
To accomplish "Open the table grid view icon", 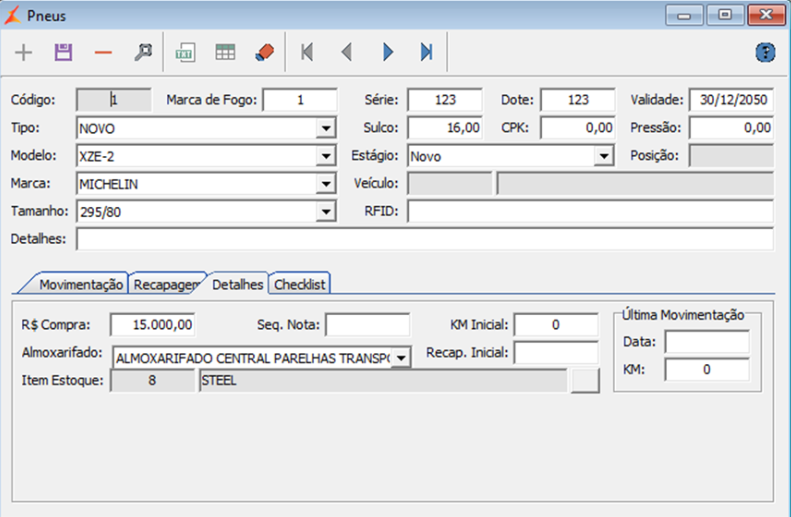I will [225, 52].
